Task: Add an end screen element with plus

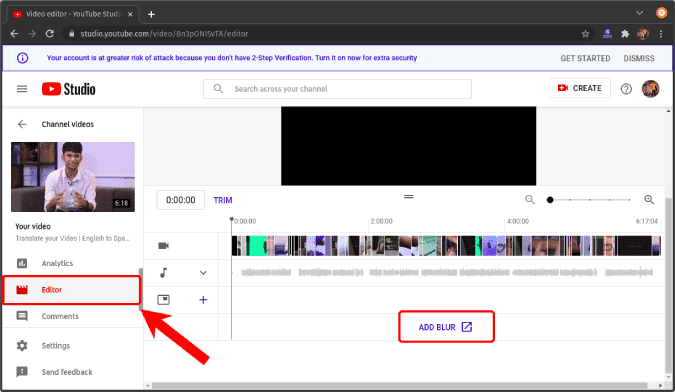Action: click(x=203, y=299)
